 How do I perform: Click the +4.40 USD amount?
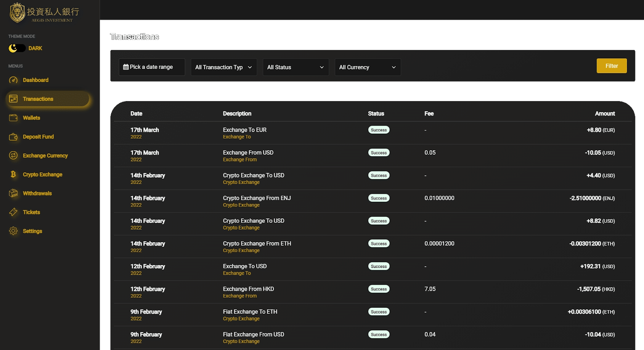601,176
